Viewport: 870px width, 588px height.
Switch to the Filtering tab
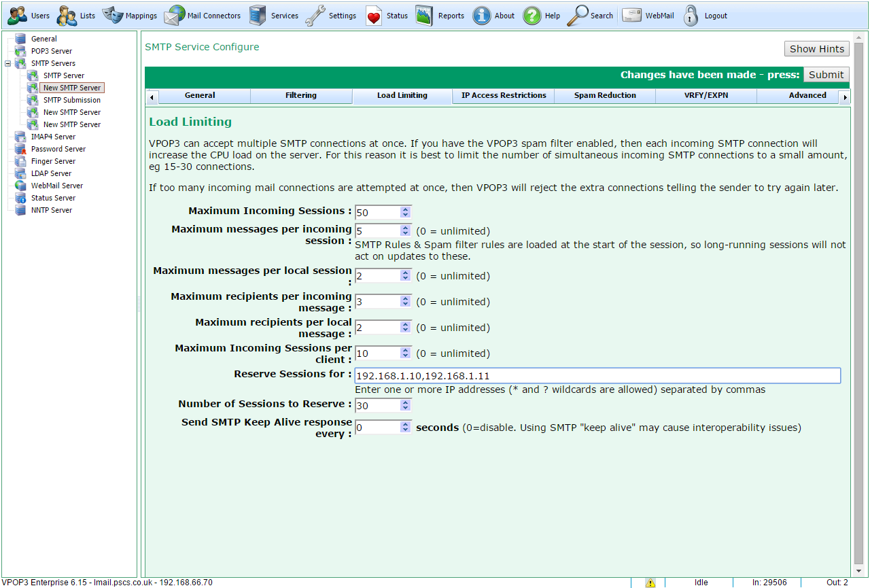tap(301, 96)
